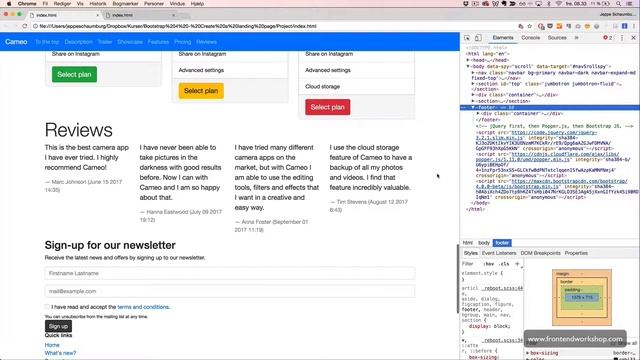Screen dimensions: 640x360
Task: Open the Bogmærker menu
Action: coord(125,4)
